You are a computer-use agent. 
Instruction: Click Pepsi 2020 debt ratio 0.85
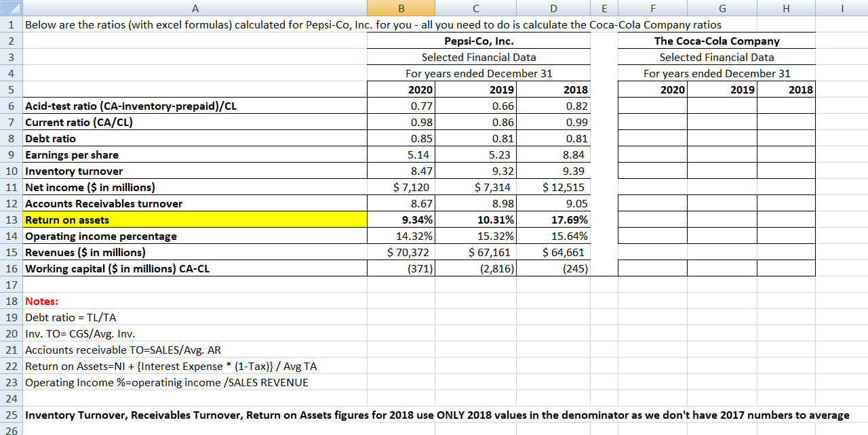pos(401,138)
